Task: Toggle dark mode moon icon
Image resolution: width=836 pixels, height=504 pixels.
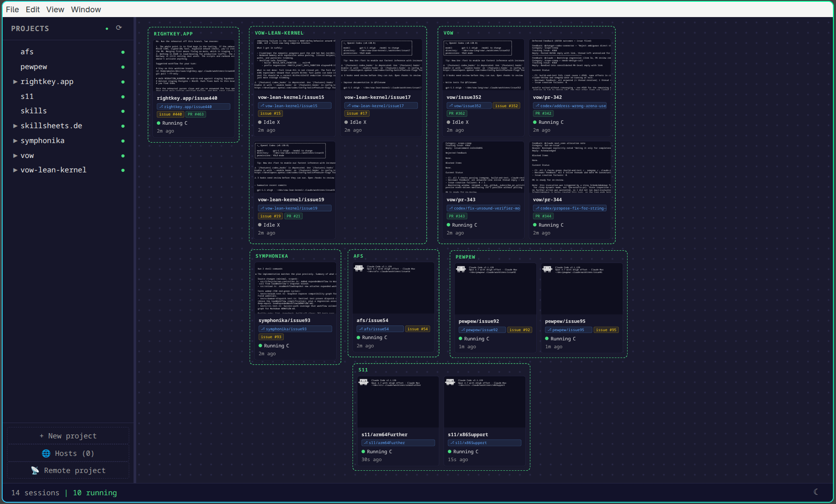Action: pos(816,492)
